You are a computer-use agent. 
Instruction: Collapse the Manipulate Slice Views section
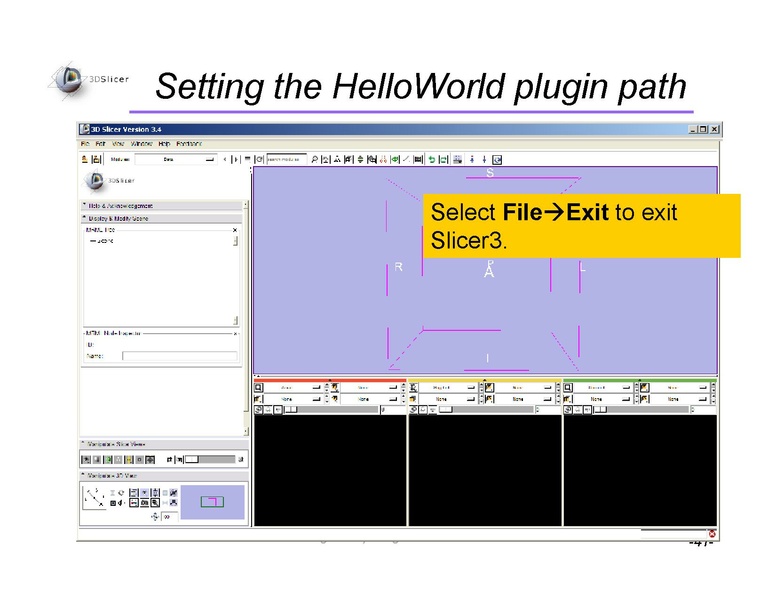click(164, 444)
